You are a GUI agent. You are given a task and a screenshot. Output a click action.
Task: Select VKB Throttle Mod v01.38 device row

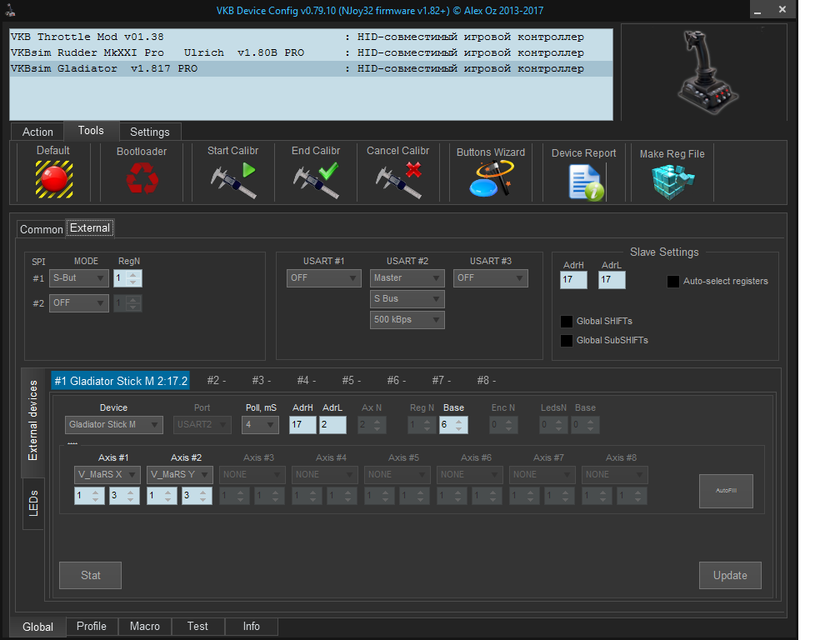(311, 37)
